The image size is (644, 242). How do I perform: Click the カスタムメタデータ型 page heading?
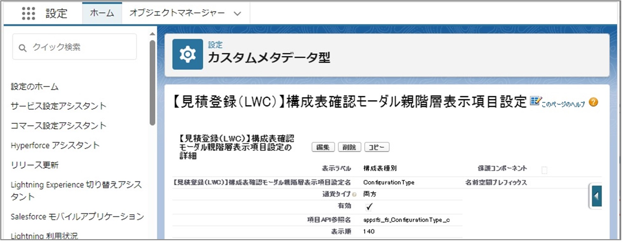269,58
